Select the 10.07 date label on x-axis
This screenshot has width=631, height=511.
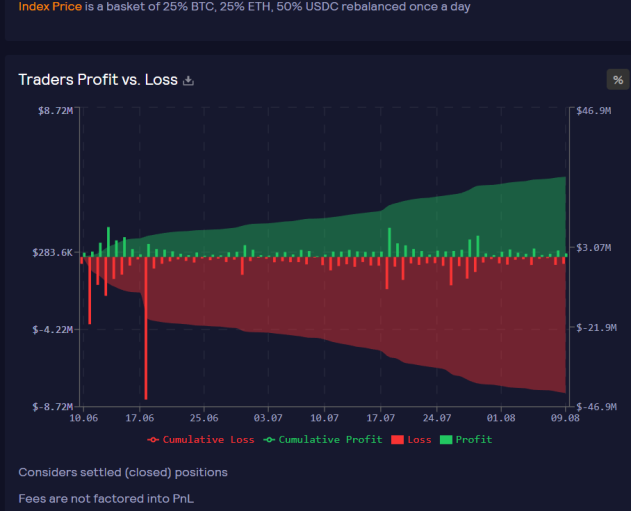(324, 418)
